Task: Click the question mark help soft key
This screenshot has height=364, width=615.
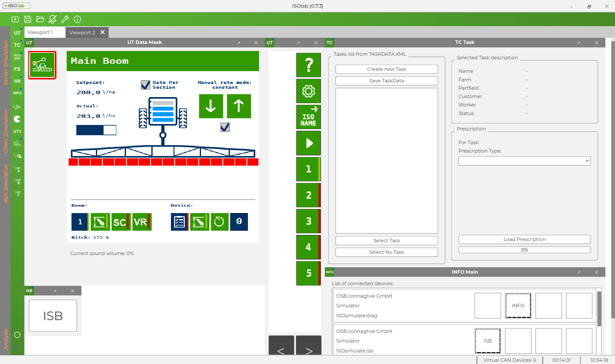Action: (308, 65)
